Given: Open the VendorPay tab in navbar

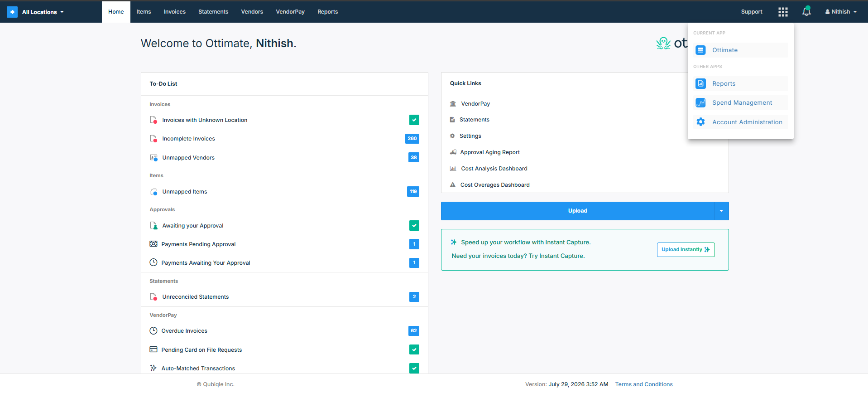Looking at the screenshot, I should pyautogui.click(x=290, y=12).
